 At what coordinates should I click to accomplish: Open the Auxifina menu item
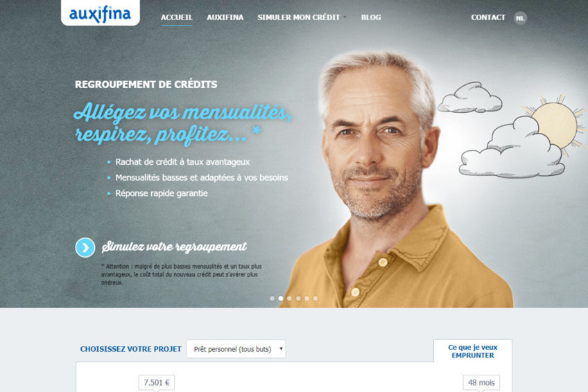click(225, 17)
